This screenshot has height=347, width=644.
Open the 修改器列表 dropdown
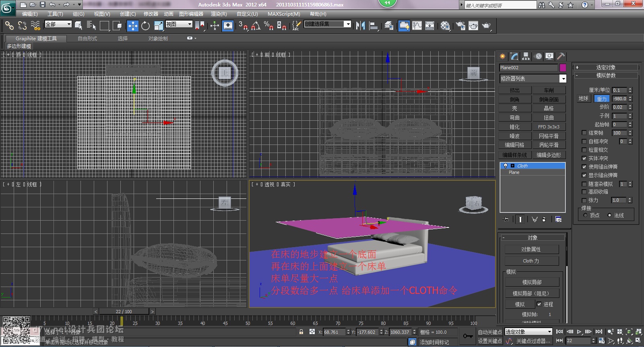point(533,78)
